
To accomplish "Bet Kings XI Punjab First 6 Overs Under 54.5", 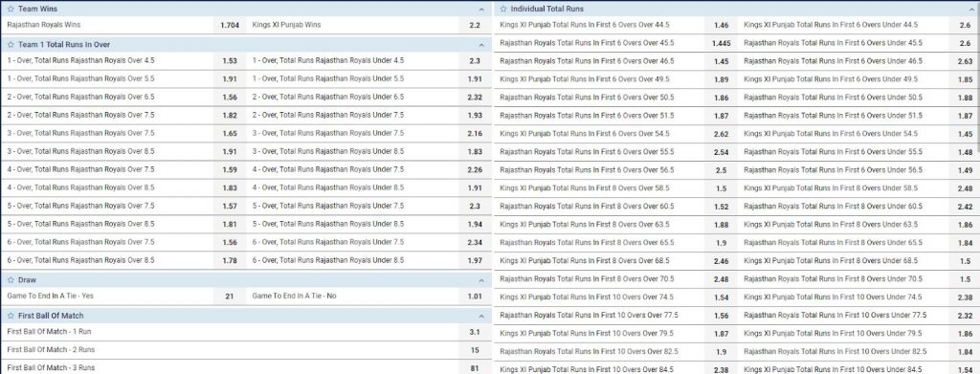I will tap(965, 134).
